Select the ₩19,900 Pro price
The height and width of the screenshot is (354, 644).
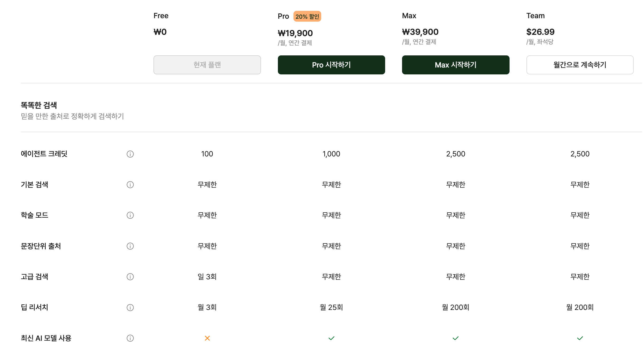point(295,33)
